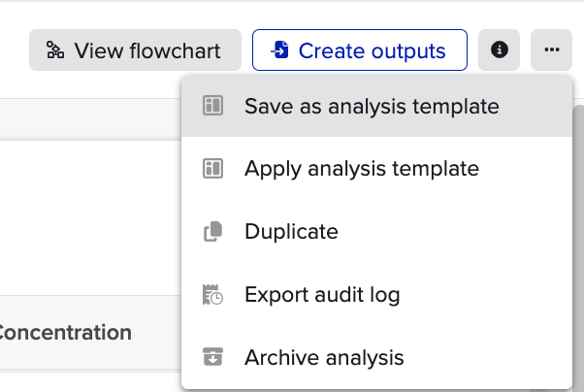Click the Duplicate copy icon
The height and width of the screenshot is (392, 584).
pyautogui.click(x=213, y=231)
